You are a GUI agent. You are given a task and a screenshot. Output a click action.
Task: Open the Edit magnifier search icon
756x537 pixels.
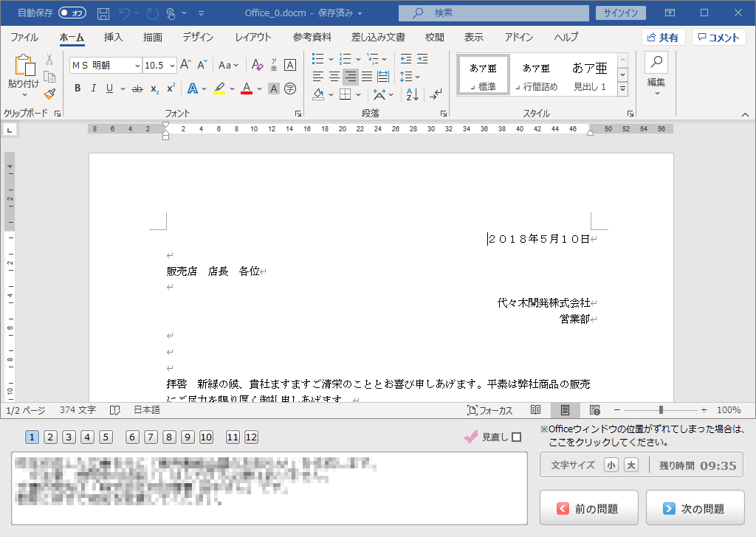(656, 62)
